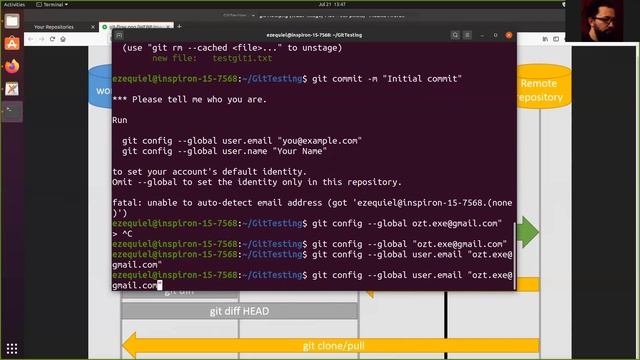The image size is (640, 360).
Task: Maximize the terminal window
Action: 496,36
